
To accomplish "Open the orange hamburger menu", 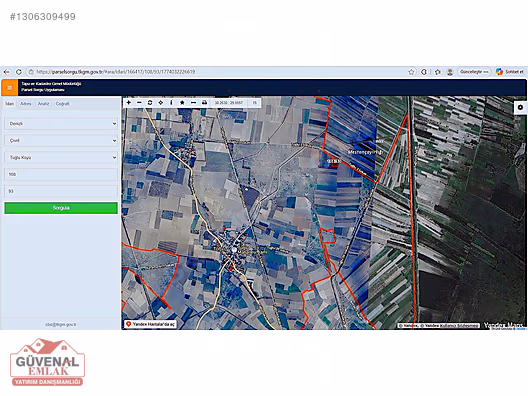I will (x=9, y=88).
